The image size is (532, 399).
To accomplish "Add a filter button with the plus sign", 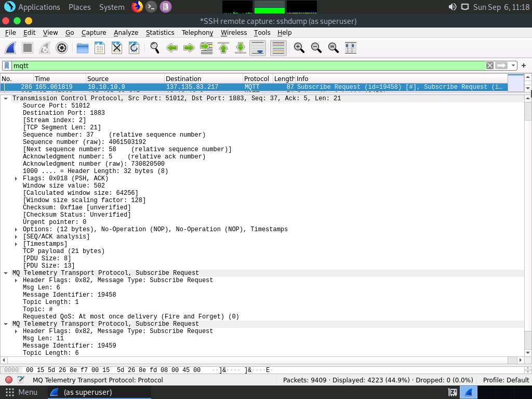I will pyautogui.click(x=523, y=65).
